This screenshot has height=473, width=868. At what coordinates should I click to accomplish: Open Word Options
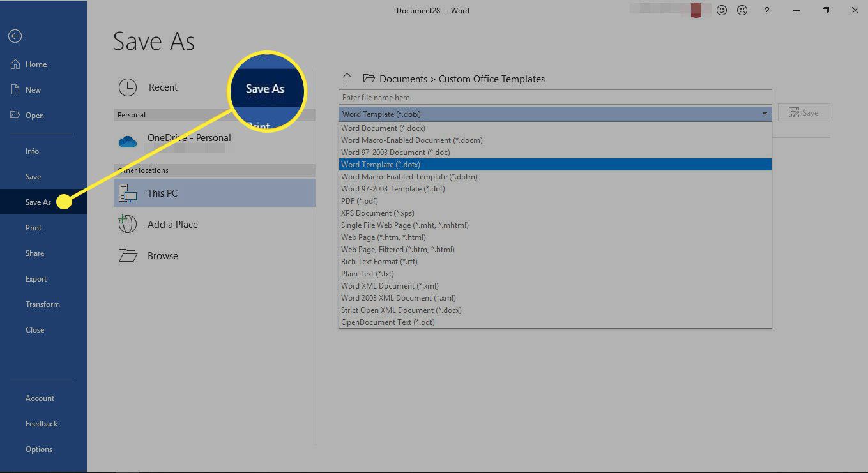[43, 449]
